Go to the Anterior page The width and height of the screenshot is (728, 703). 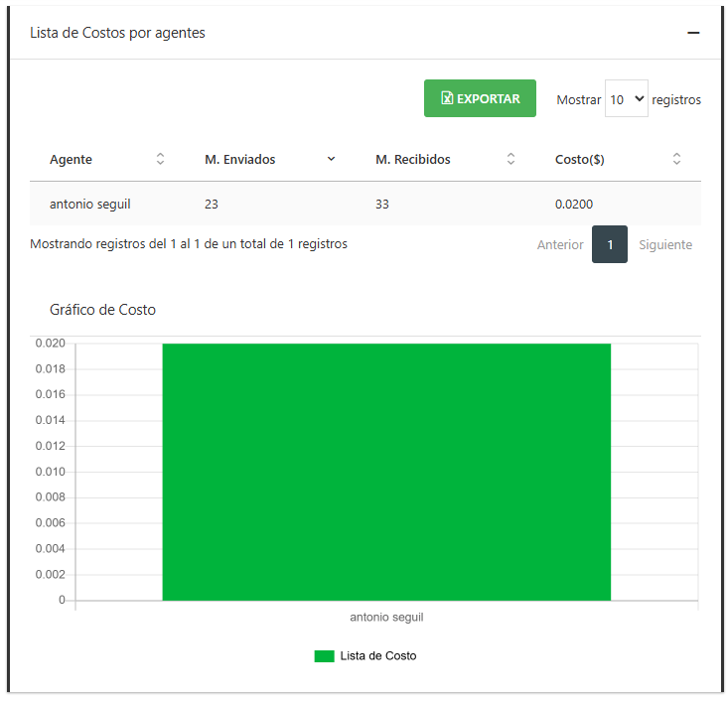pos(560,244)
